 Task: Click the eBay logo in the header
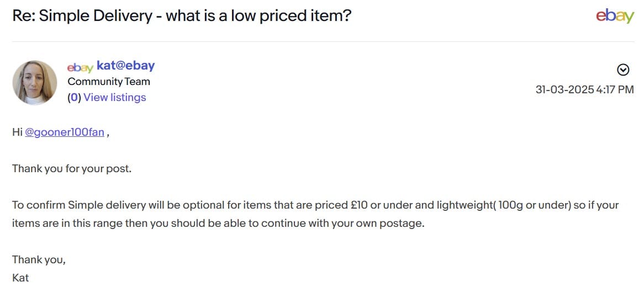tap(615, 16)
